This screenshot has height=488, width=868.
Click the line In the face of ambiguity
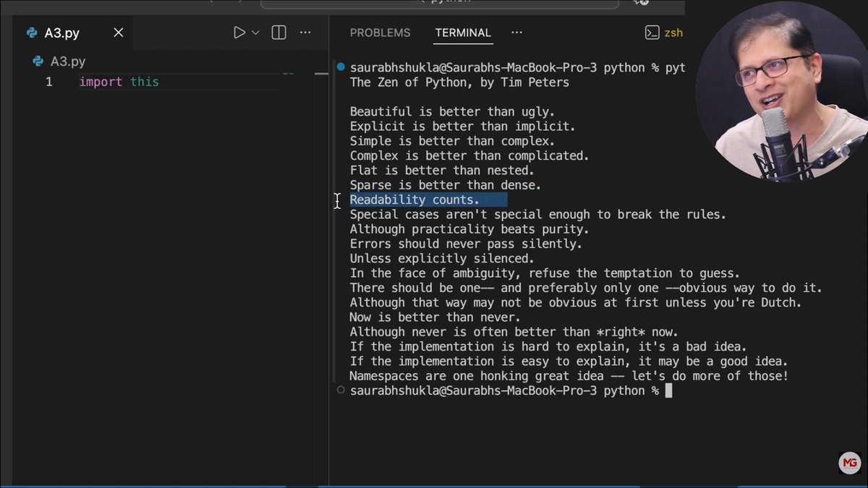(x=545, y=273)
